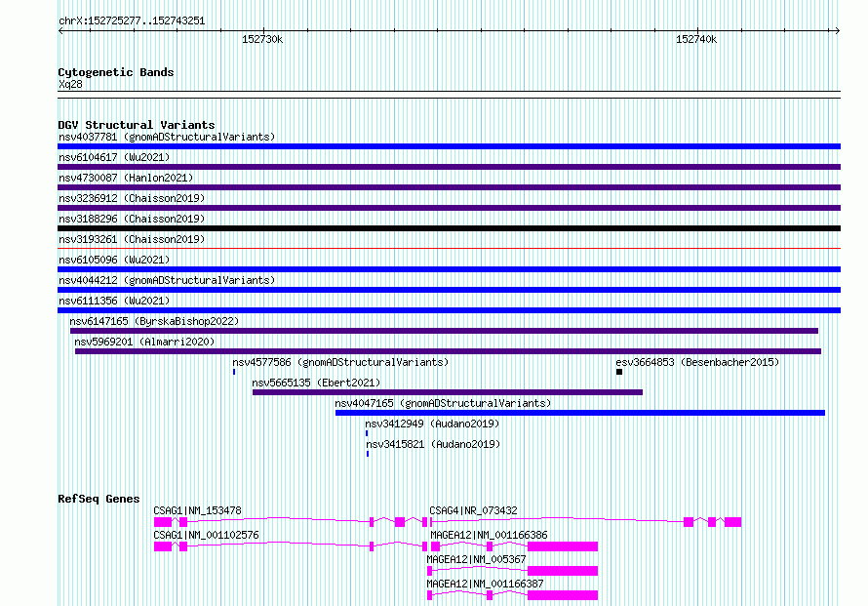Click the left arrow of the ruler
Viewport: 868px width, 606px height.
point(60,30)
